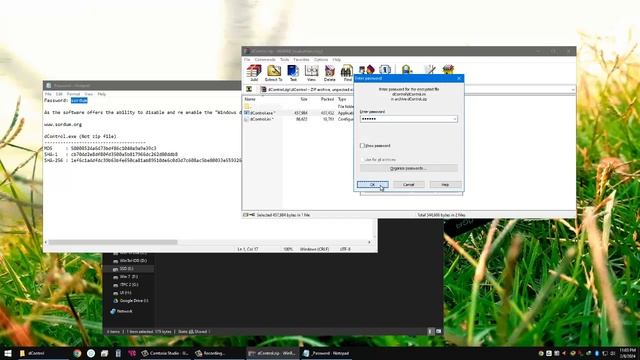Open the Tools menu in WinRAR
This screenshot has width=640, height=360.
coord(284,60)
